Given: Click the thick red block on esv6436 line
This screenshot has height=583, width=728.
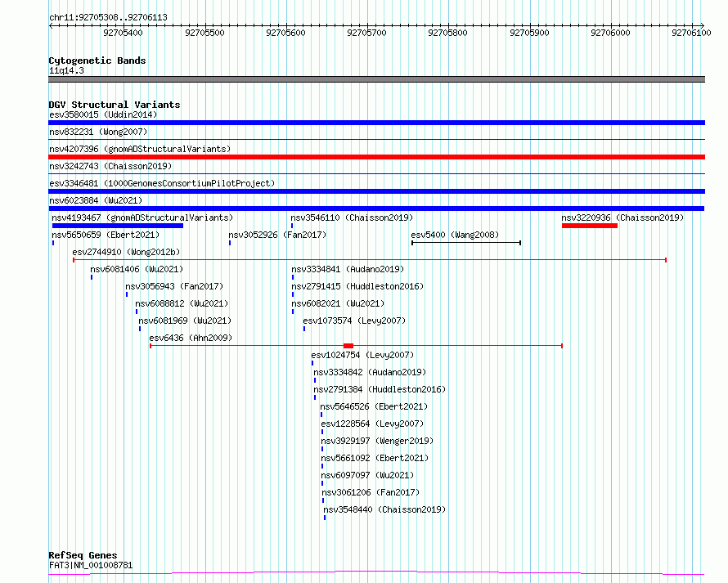Looking at the screenshot, I should (x=348, y=346).
